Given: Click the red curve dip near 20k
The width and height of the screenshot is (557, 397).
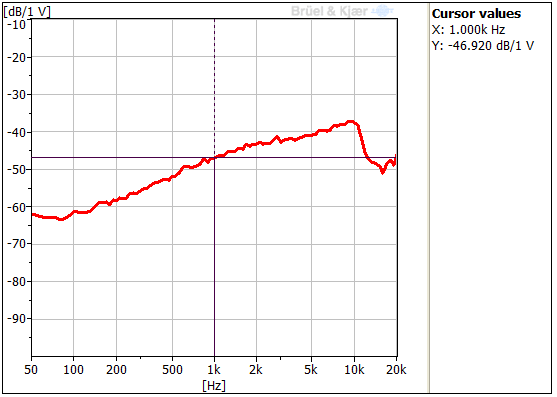Looking at the screenshot, I should click(x=383, y=172).
